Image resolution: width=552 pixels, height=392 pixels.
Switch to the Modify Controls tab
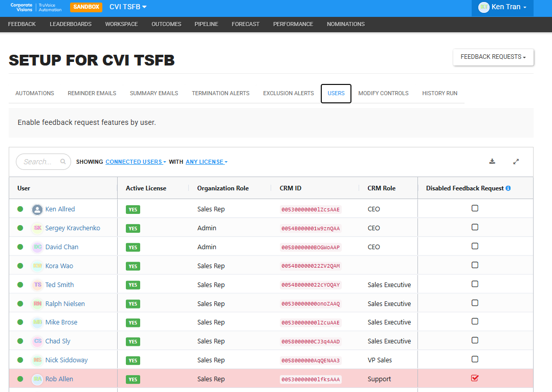pos(383,93)
